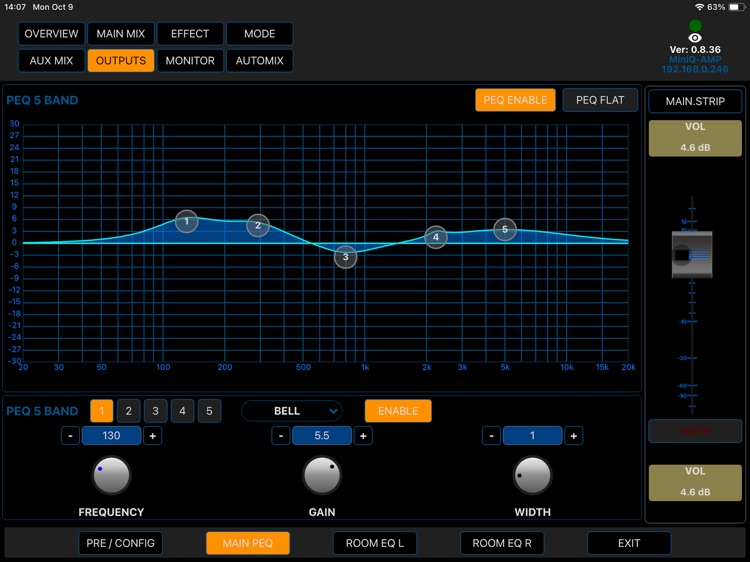Select PEQ band 2

(128, 411)
